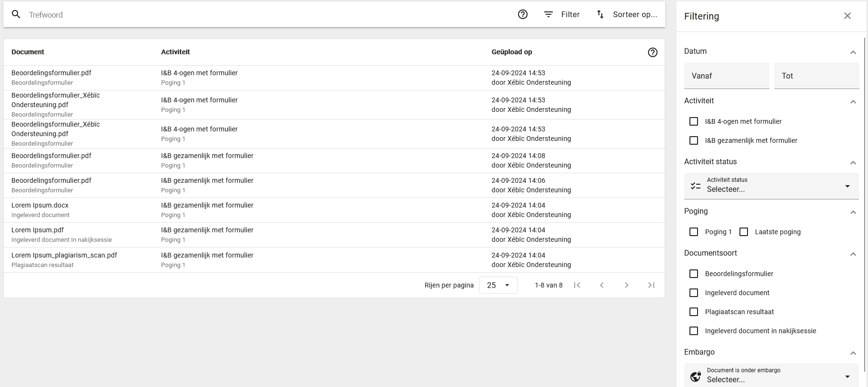868x387 pixels.
Task: Collapse the Datum filter section
Action: [x=853, y=52]
